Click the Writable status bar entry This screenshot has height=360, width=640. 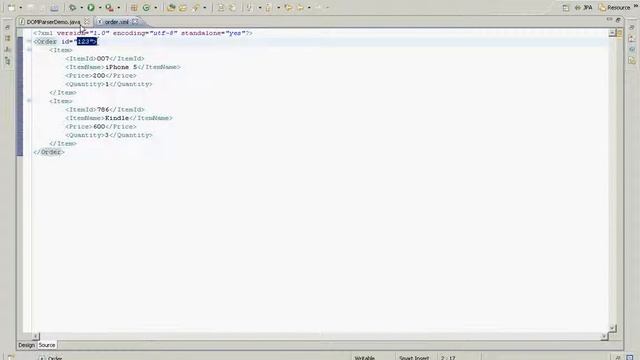[x=364, y=358]
